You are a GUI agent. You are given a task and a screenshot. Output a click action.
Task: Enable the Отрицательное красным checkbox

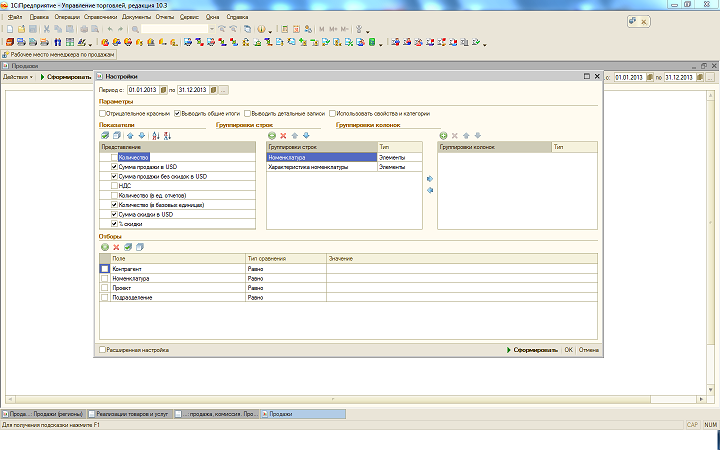(103, 113)
